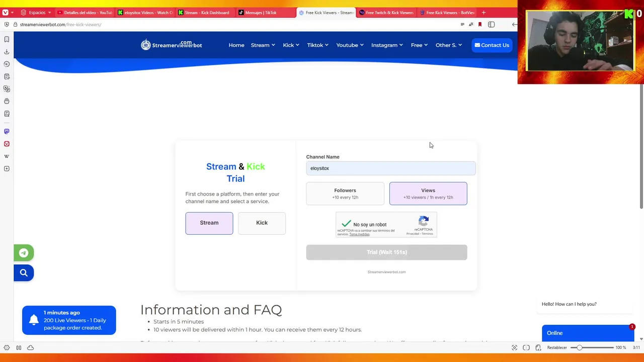Click Restablecer zoom reset button
Image resolution: width=644 pixels, height=362 pixels.
(557, 348)
